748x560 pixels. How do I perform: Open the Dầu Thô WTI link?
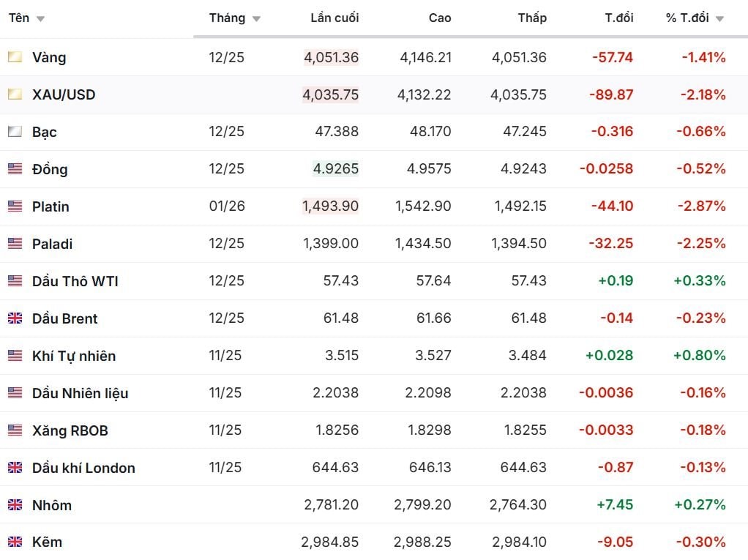[x=75, y=281]
